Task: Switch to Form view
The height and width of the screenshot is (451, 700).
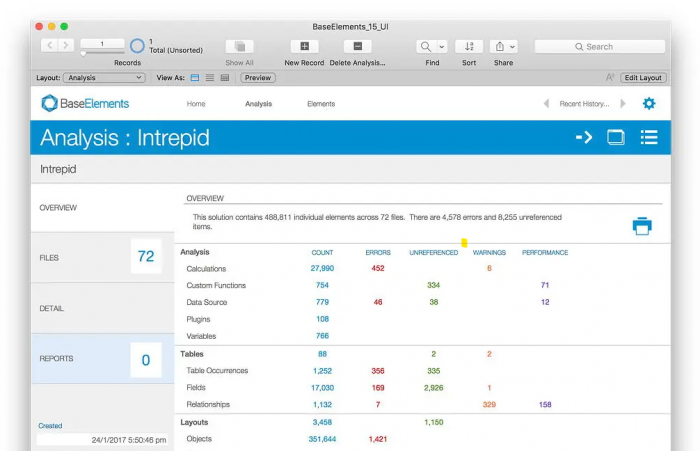Action: (195, 78)
